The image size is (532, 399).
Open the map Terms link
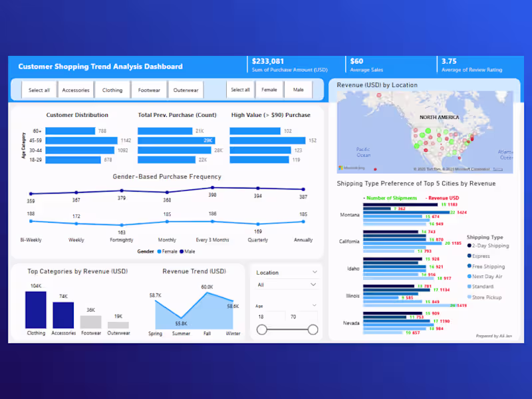[497, 169]
